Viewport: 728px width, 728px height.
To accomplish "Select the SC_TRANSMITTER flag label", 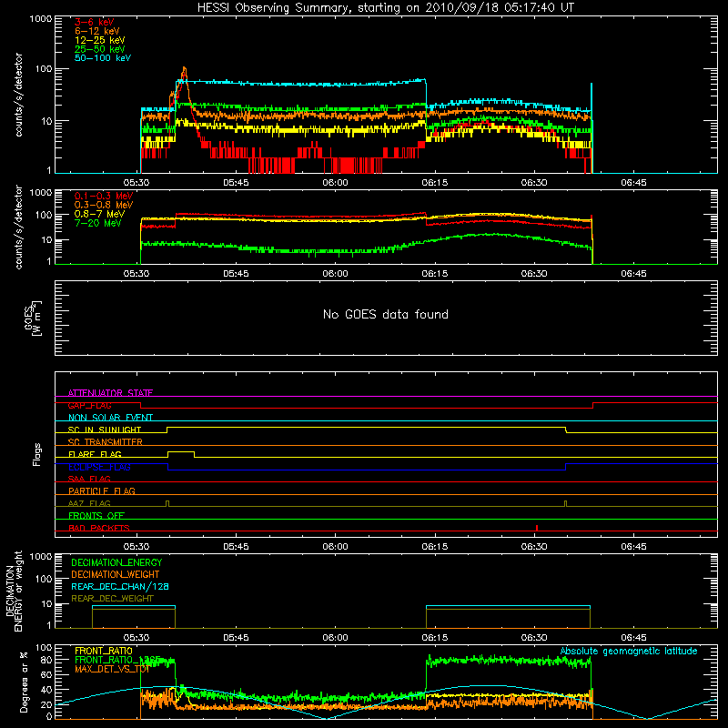I will pyautogui.click(x=105, y=442).
